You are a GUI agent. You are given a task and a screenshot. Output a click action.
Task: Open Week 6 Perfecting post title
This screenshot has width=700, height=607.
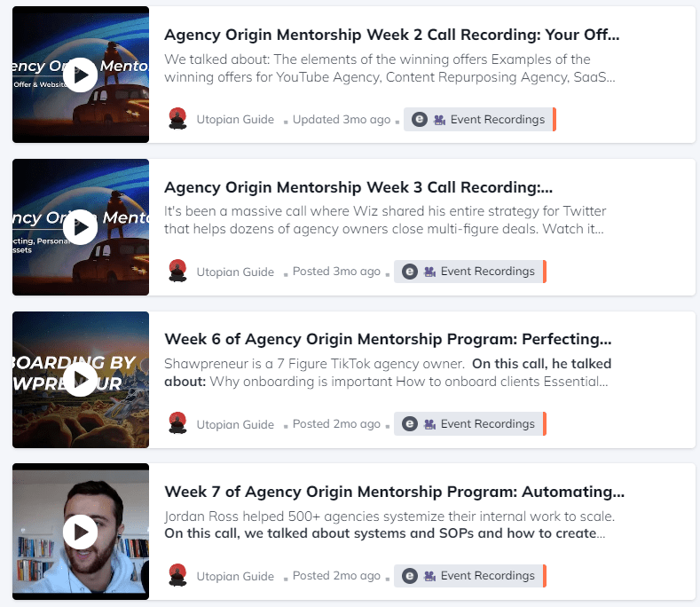pyautogui.click(x=388, y=339)
